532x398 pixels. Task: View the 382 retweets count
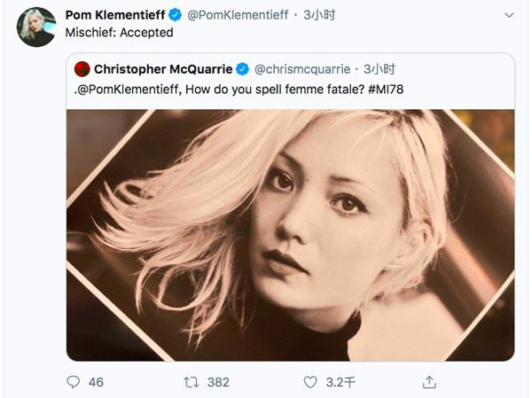[218, 382]
